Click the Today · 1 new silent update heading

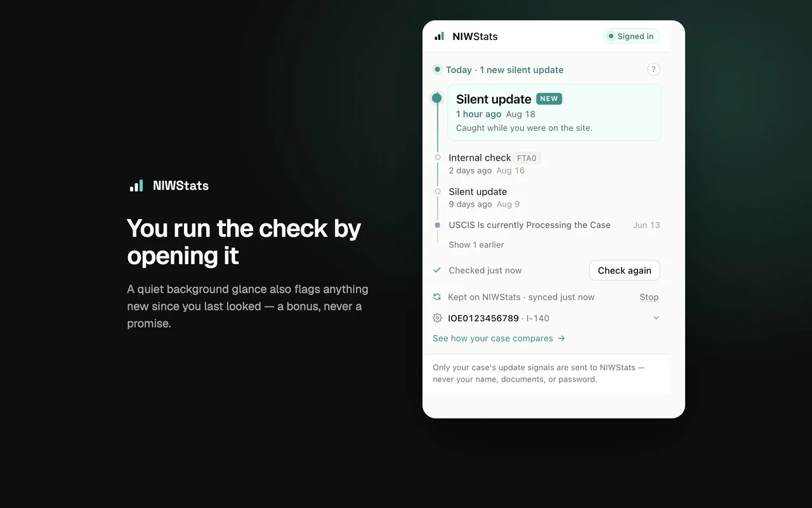[505, 70]
